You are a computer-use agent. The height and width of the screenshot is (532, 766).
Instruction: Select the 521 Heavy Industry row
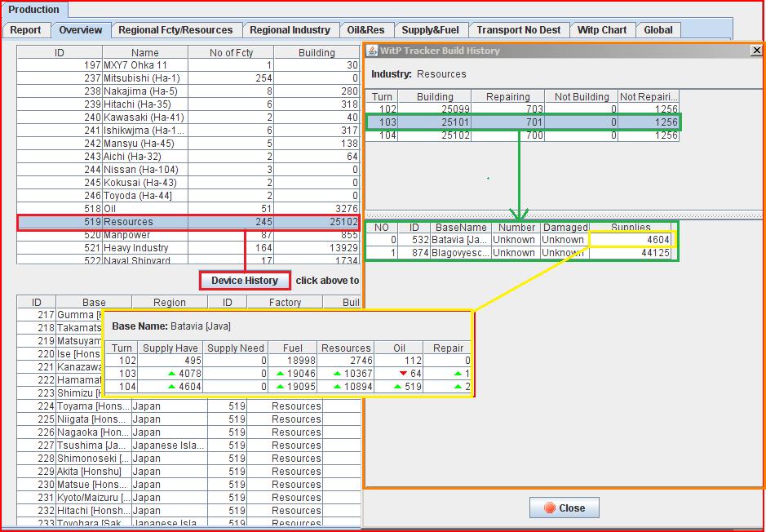click(x=188, y=248)
